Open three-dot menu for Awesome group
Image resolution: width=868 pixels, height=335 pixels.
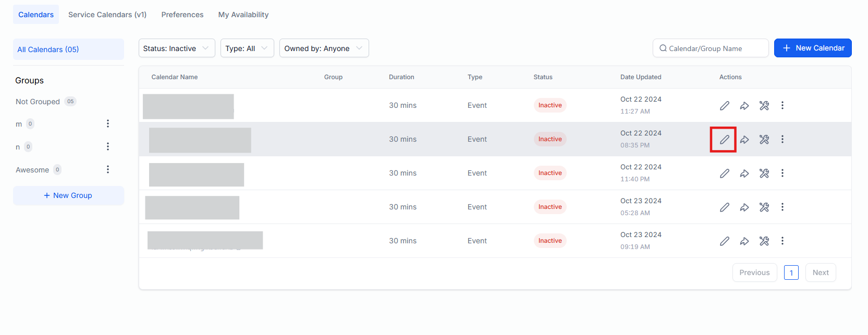(108, 170)
